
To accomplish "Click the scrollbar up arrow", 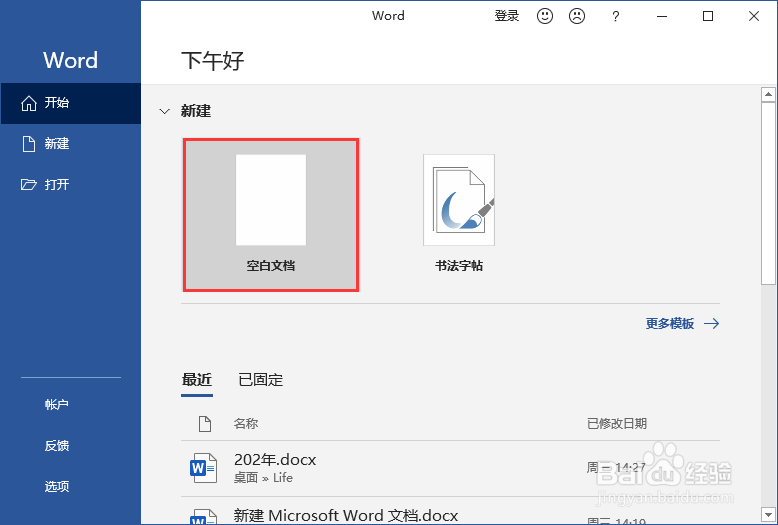I will click(768, 94).
